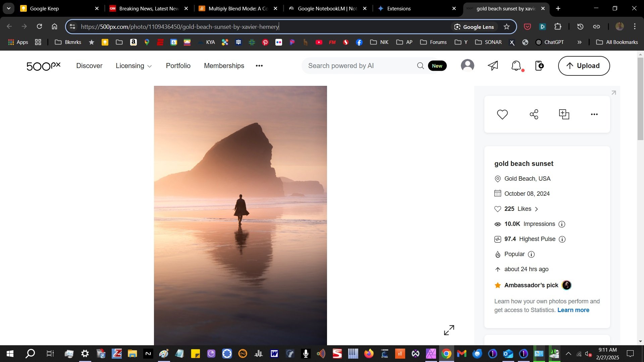Open the Learn more statistics link

click(573, 310)
